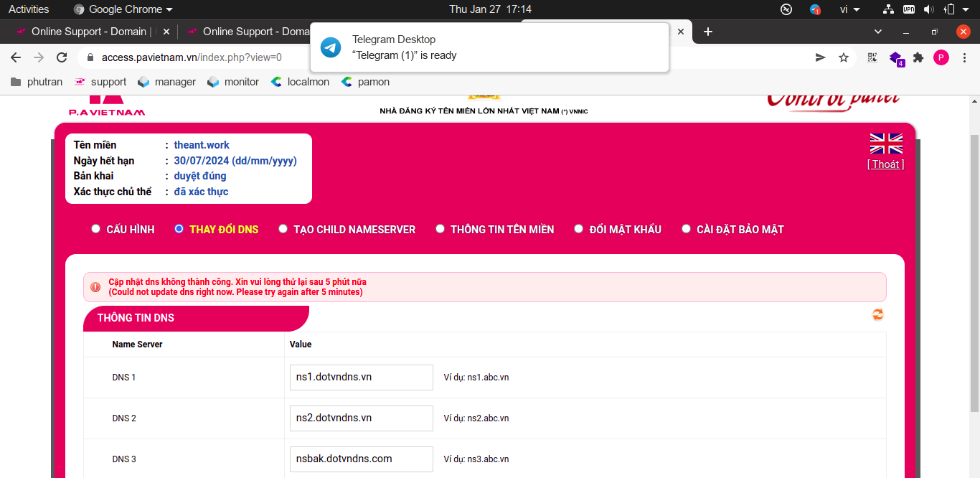980x478 pixels.
Task: Open the phutran bookmark folder
Action: pyautogui.click(x=37, y=82)
